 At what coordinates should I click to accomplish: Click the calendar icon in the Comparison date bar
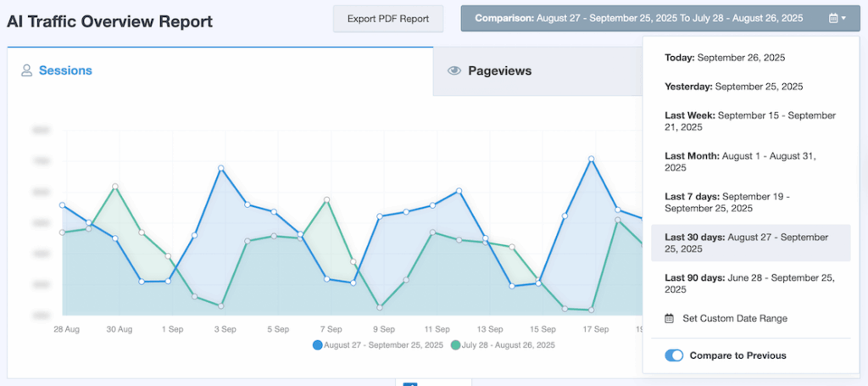click(x=834, y=18)
